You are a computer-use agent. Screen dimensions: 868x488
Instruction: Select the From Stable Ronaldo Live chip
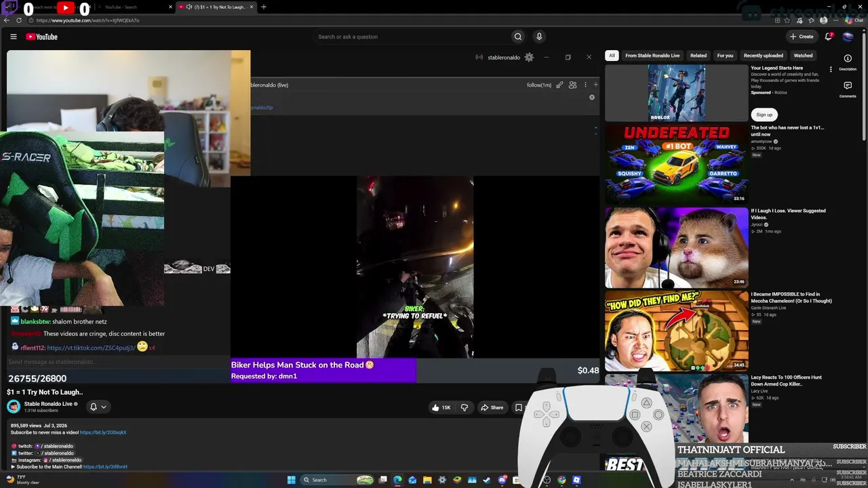652,56
